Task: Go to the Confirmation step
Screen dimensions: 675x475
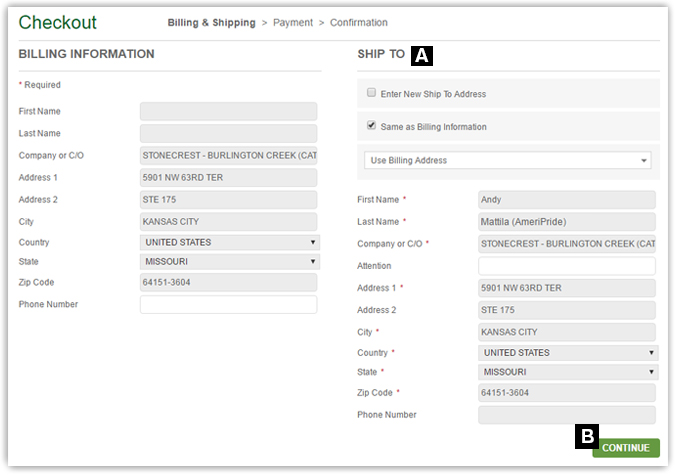Action: point(358,22)
